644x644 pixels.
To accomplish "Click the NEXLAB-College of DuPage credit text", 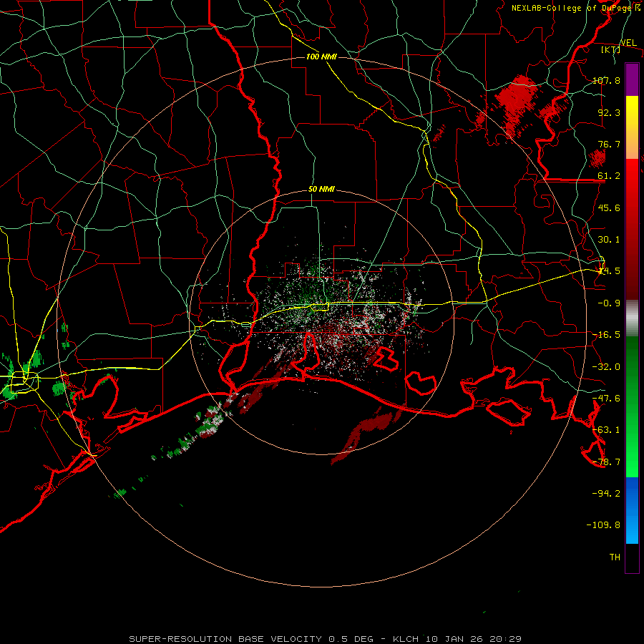I will pos(575,8).
